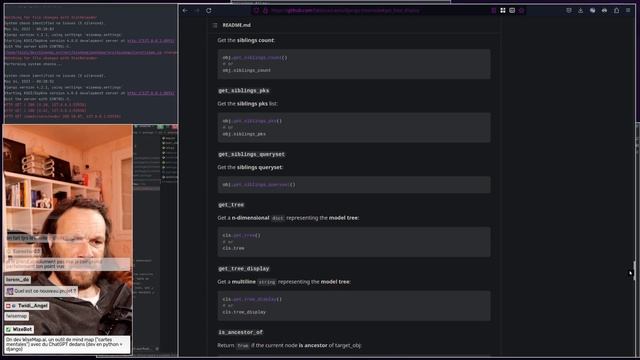Reload the GitHub page
The image size is (640, 360).
point(209,11)
